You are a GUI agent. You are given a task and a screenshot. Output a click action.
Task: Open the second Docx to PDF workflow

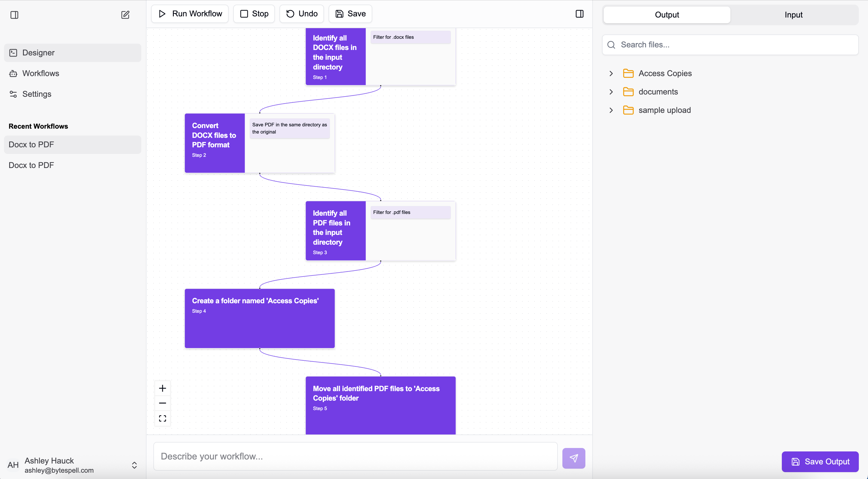click(x=31, y=165)
